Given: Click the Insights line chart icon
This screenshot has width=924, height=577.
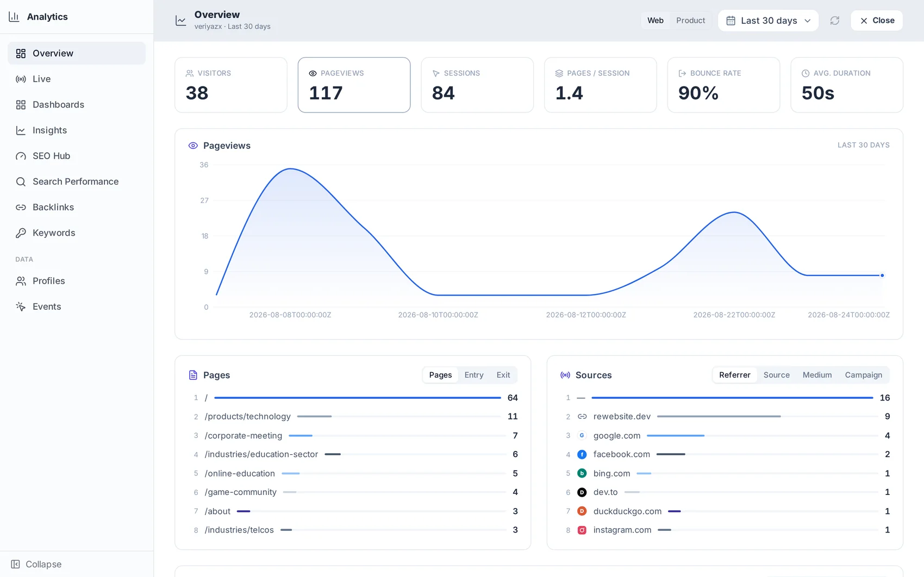Looking at the screenshot, I should pyautogui.click(x=21, y=130).
